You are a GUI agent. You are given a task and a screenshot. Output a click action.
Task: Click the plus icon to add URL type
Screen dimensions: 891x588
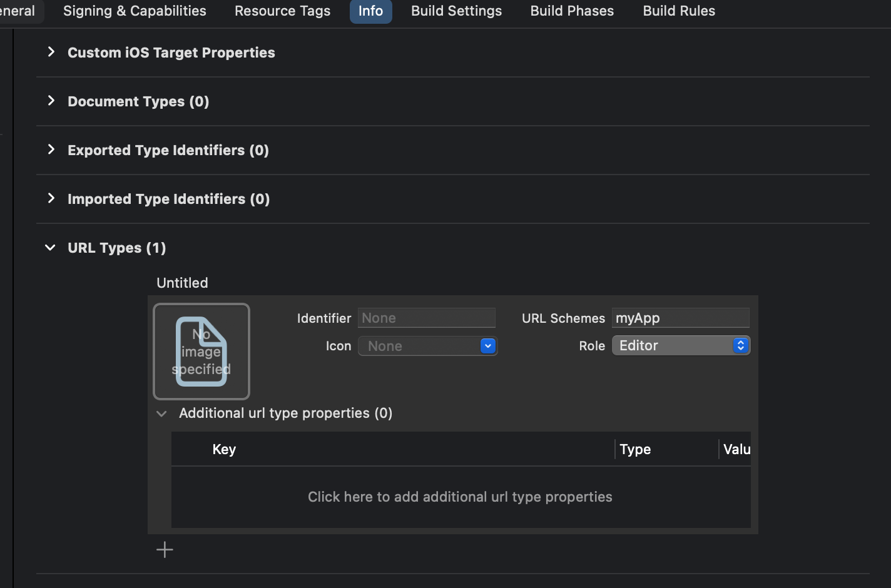(x=165, y=550)
